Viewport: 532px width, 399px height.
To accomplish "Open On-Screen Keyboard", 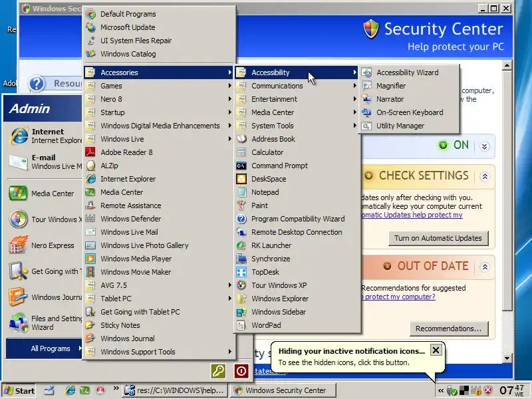I will [410, 112].
